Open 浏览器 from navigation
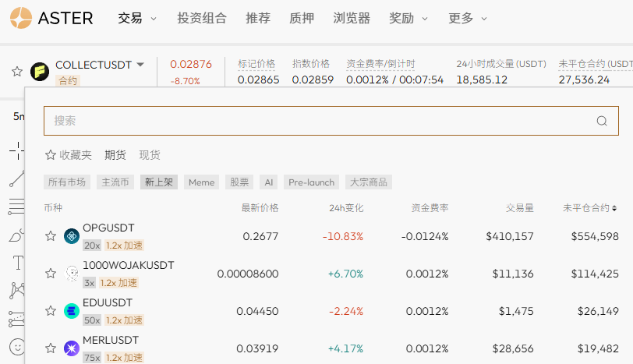 click(352, 18)
